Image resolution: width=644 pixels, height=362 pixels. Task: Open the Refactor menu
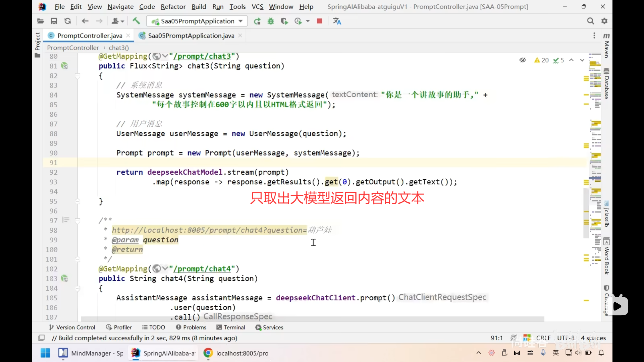(x=173, y=6)
